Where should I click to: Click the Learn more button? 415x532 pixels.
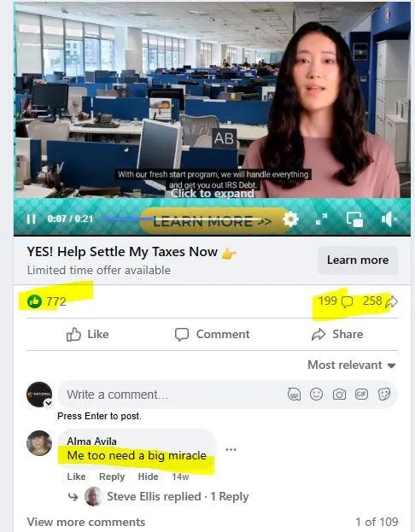pos(358,260)
